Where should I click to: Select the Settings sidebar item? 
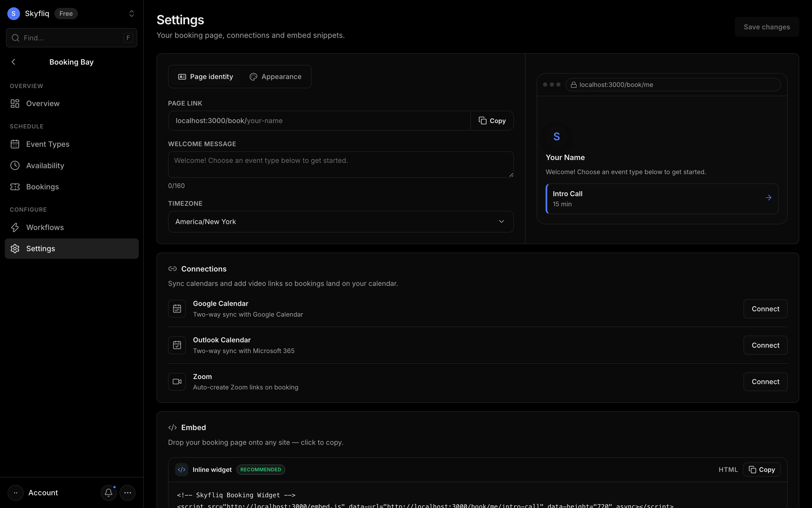point(71,249)
